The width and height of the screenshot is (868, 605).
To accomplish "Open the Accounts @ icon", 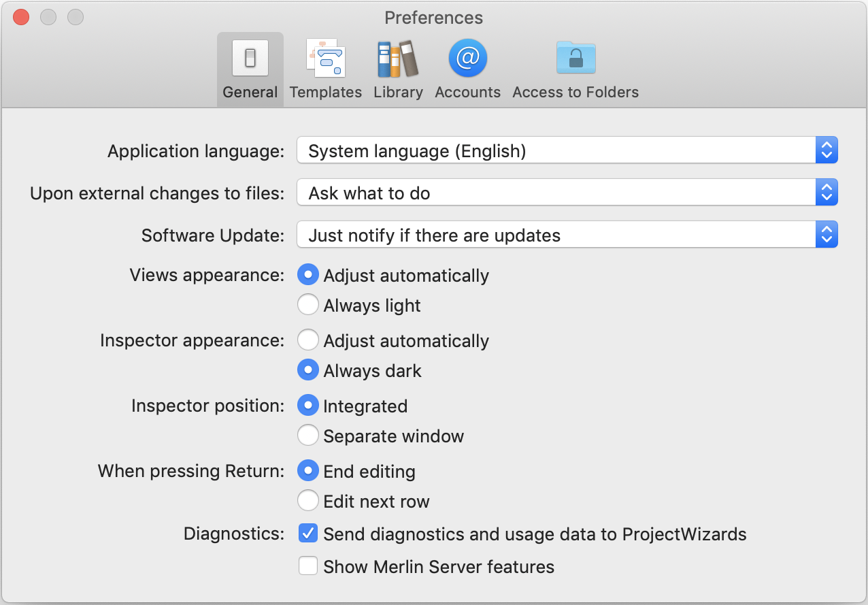I will tap(467, 59).
